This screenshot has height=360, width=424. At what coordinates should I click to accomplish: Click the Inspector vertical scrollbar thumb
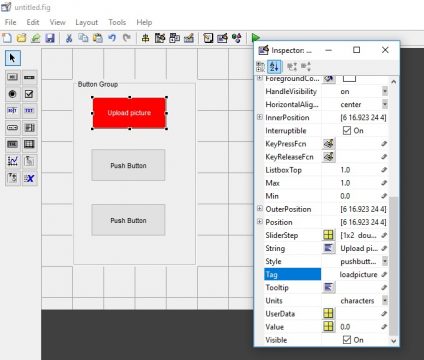(x=394, y=266)
